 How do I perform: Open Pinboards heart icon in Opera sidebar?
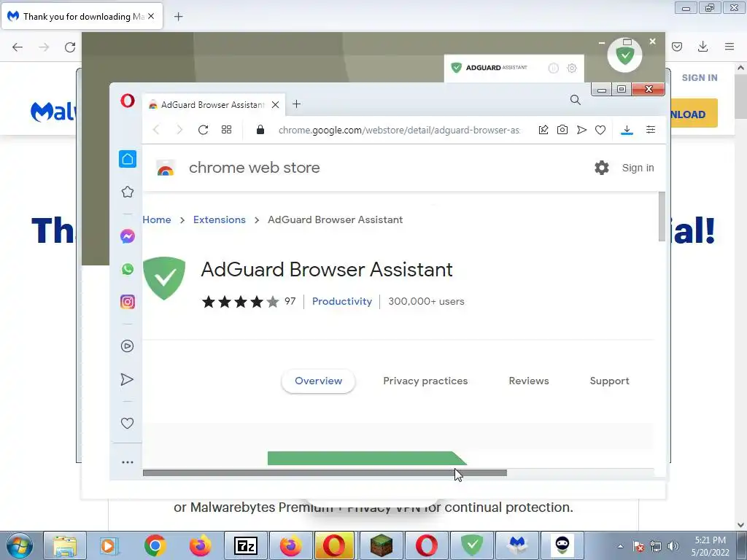(x=127, y=423)
